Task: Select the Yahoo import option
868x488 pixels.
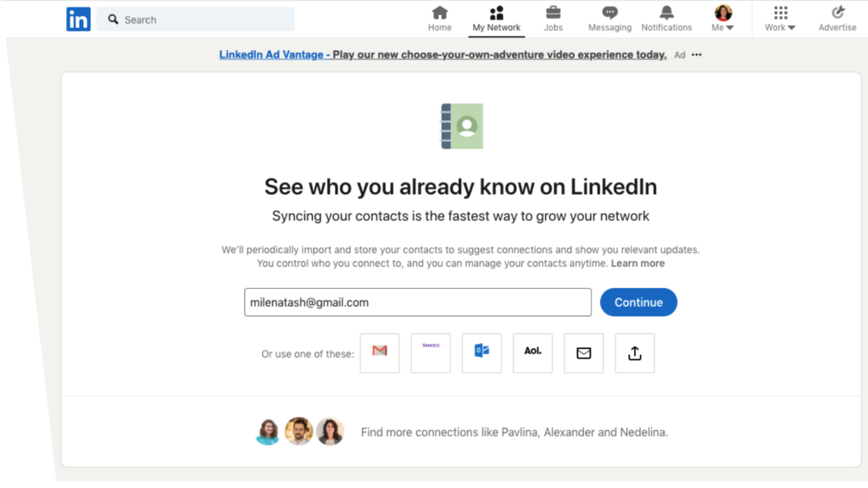Action: pyautogui.click(x=431, y=353)
